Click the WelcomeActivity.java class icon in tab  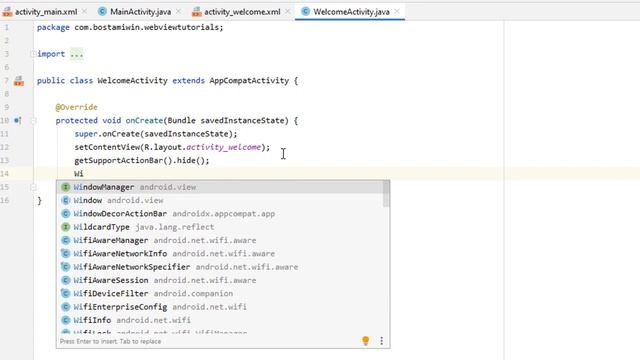click(x=306, y=12)
